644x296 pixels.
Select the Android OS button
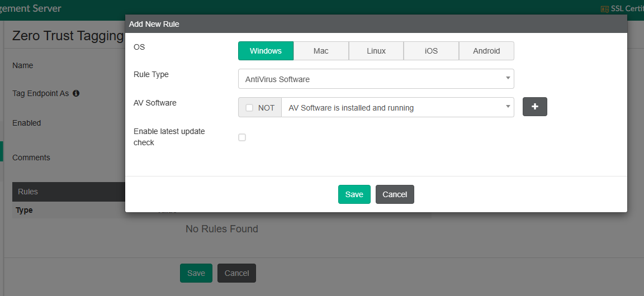(x=486, y=51)
